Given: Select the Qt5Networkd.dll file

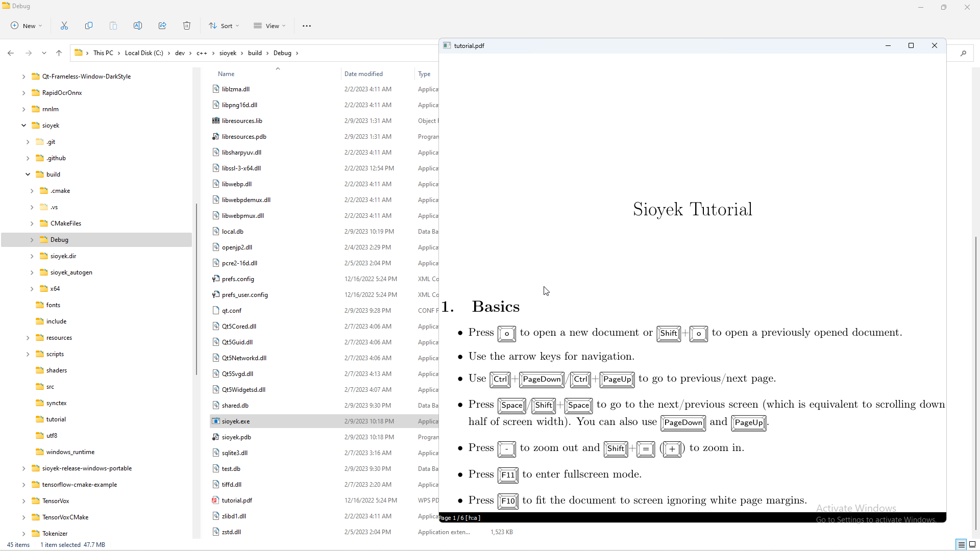Looking at the screenshot, I should (x=244, y=358).
